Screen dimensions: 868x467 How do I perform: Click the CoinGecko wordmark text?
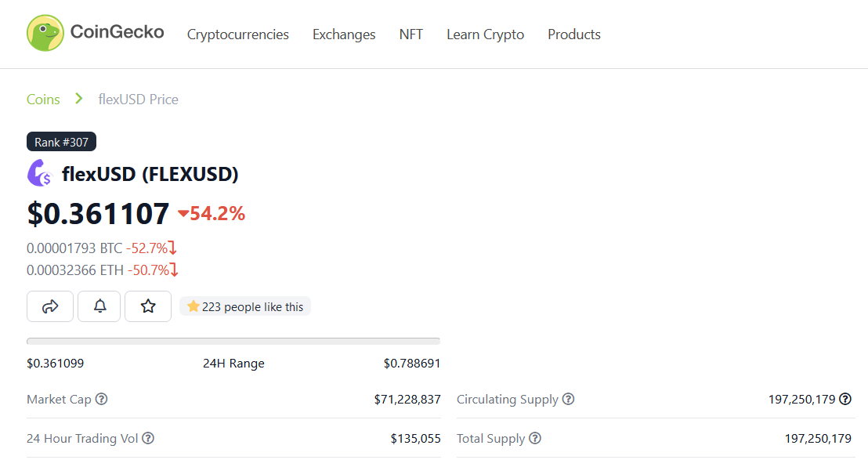(x=118, y=32)
